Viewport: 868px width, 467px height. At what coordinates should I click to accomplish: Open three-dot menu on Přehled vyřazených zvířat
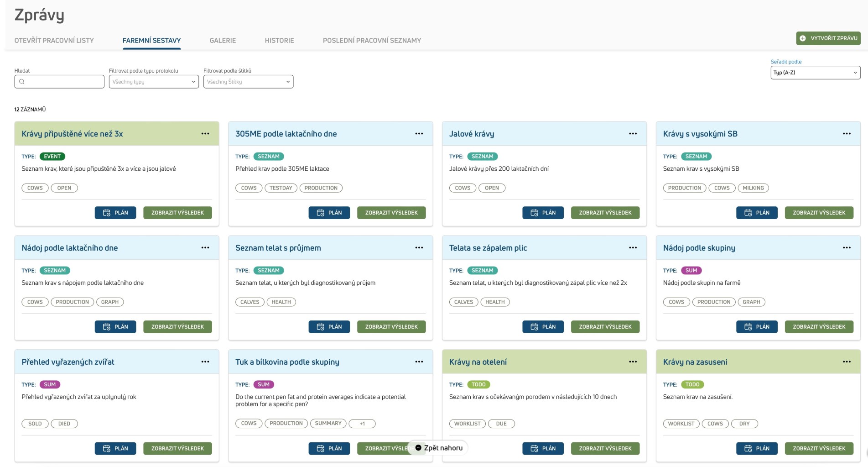205,362
